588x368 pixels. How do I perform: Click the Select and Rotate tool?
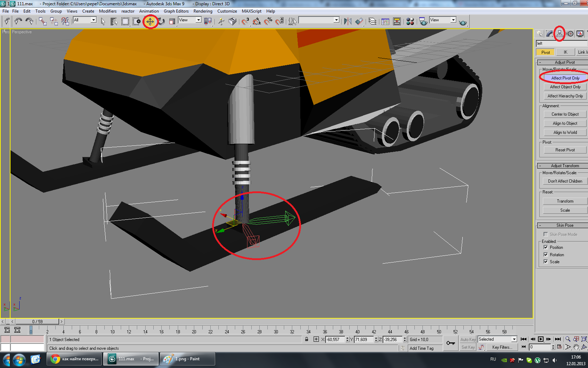point(161,22)
